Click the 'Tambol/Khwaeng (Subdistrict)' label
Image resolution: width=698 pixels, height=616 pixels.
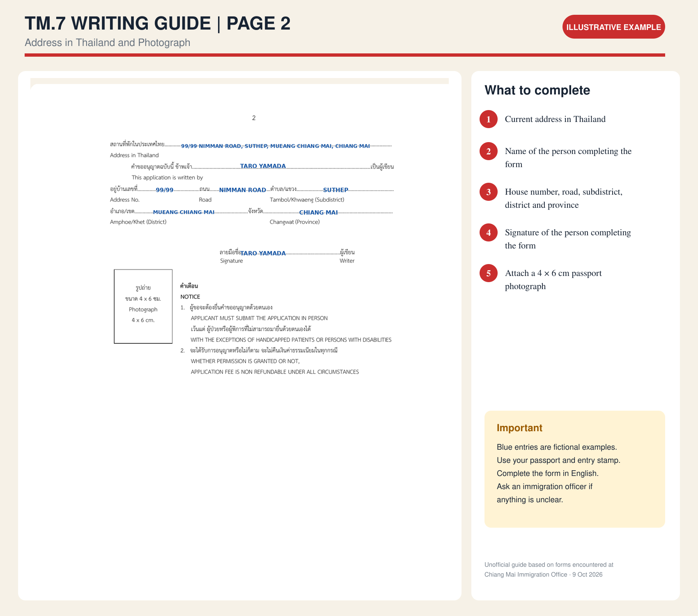(307, 200)
